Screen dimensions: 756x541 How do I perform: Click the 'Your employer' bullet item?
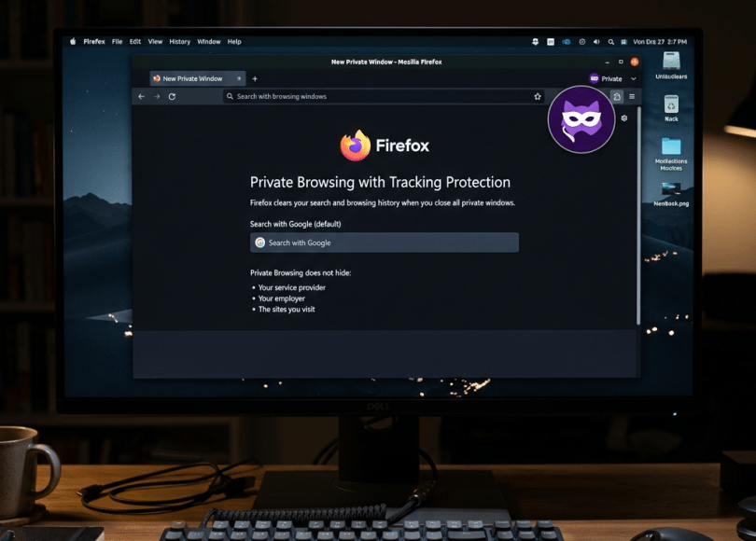click(282, 298)
